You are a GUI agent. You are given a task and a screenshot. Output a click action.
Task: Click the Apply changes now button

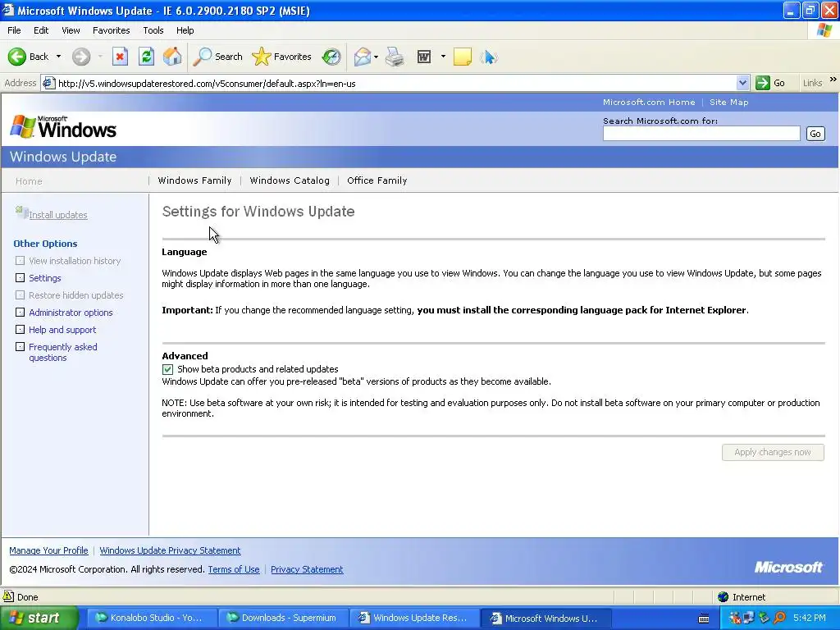click(x=773, y=452)
